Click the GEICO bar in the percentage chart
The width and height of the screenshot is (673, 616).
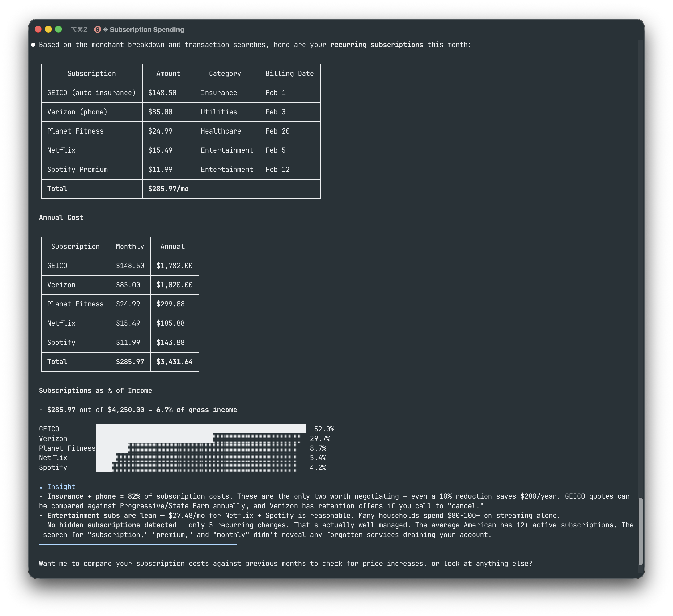click(200, 429)
